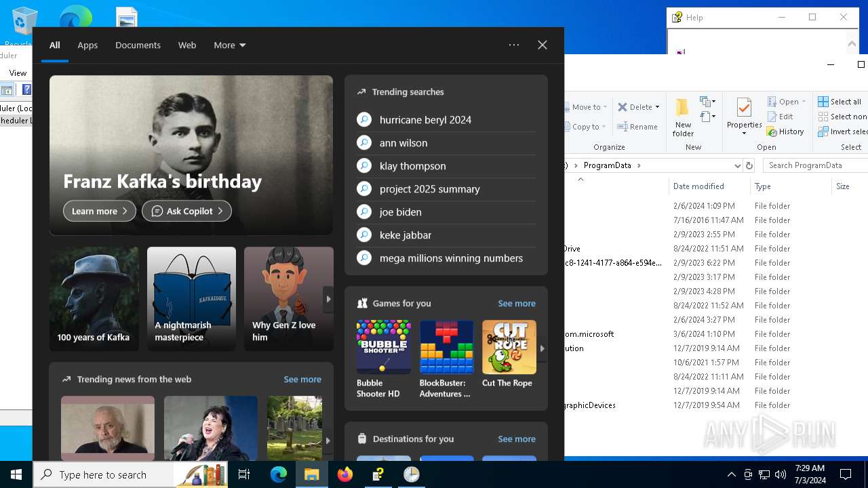Search trending 'joe biden'

tap(446, 212)
